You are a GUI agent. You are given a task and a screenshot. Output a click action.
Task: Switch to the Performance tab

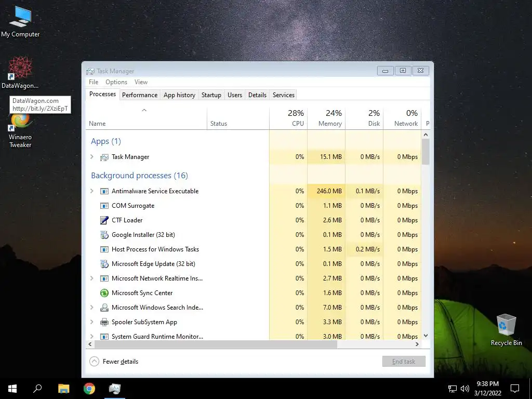pyautogui.click(x=140, y=95)
